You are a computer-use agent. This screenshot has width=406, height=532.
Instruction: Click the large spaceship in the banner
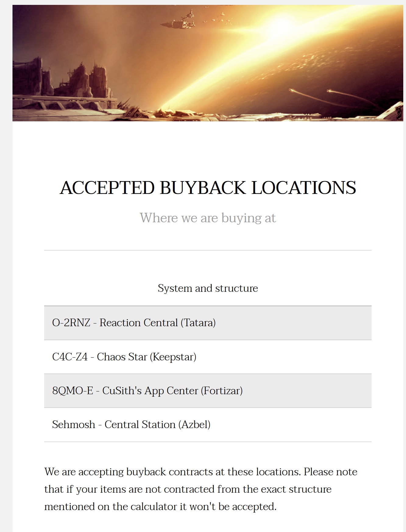pos(178,21)
